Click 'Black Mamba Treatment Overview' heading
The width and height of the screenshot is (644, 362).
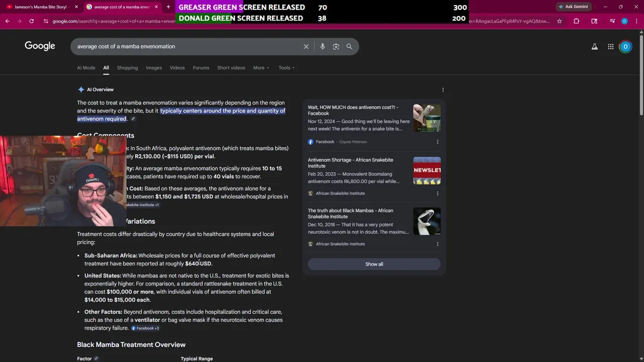pos(131,344)
